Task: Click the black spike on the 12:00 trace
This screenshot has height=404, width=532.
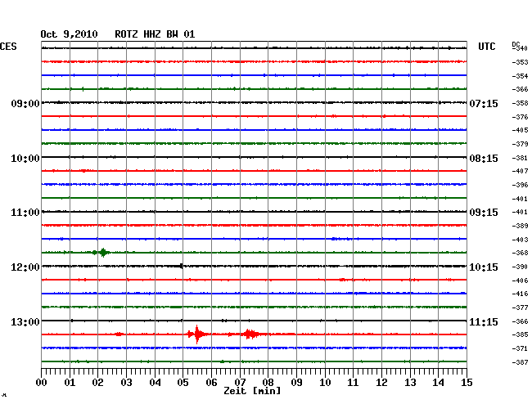Action: [181, 266]
